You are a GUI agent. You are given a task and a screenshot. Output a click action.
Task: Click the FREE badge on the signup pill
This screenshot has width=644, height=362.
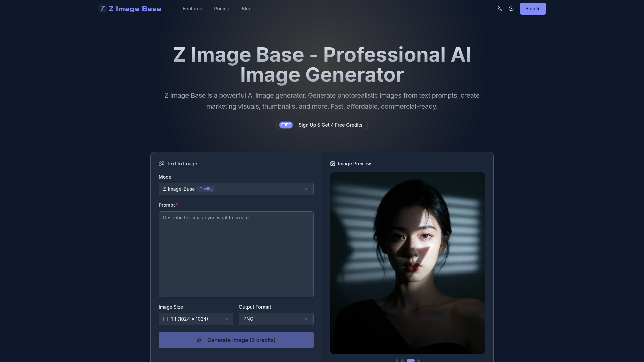[x=286, y=125]
